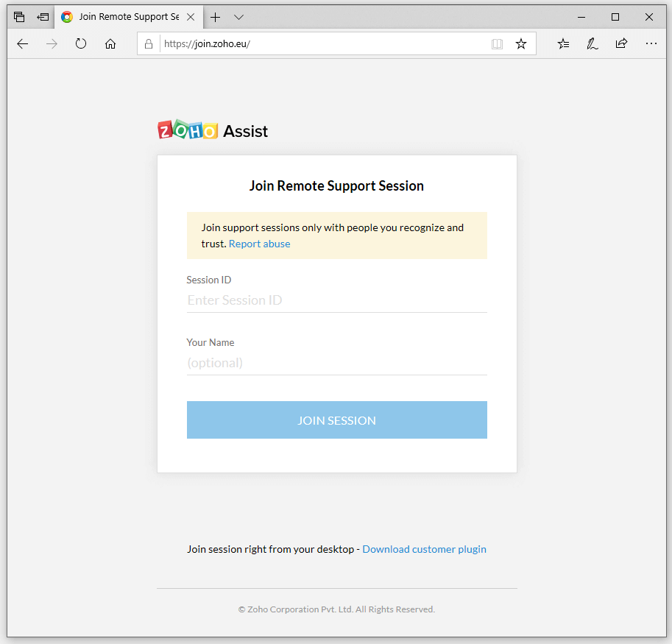The height and width of the screenshot is (644, 672).
Task: Open Reading view book icon
Action: pos(498,44)
